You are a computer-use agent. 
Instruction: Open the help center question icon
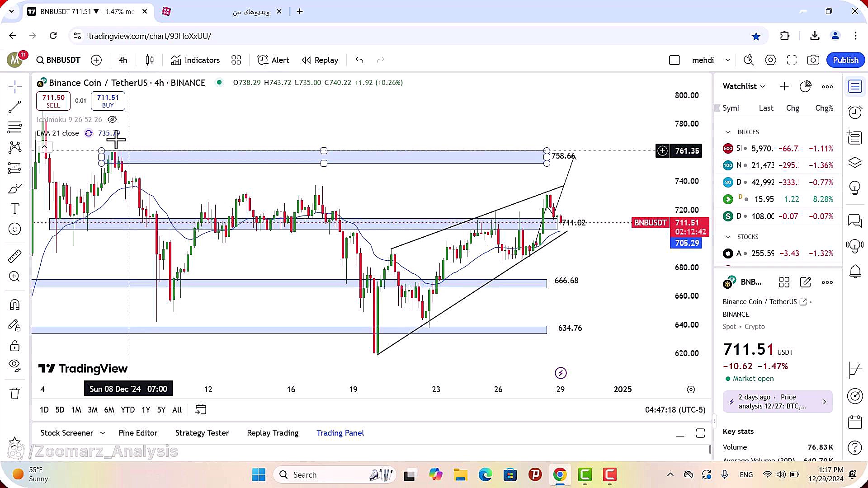coord(855,447)
